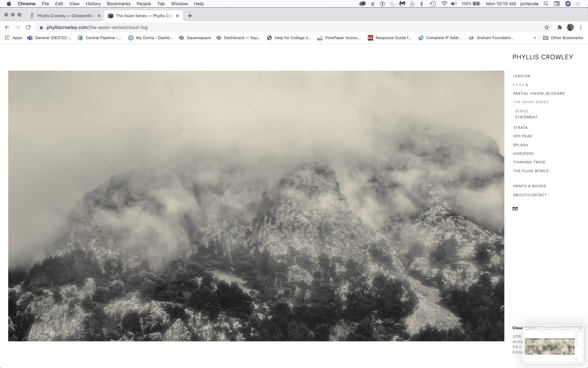
Task: Open the File menu
Action: [45, 4]
